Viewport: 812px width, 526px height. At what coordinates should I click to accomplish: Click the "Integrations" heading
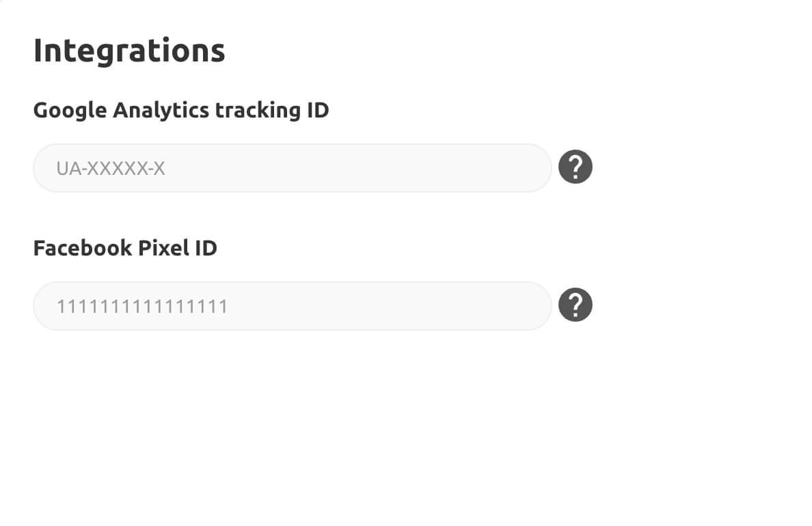pyautogui.click(x=129, y=51)
